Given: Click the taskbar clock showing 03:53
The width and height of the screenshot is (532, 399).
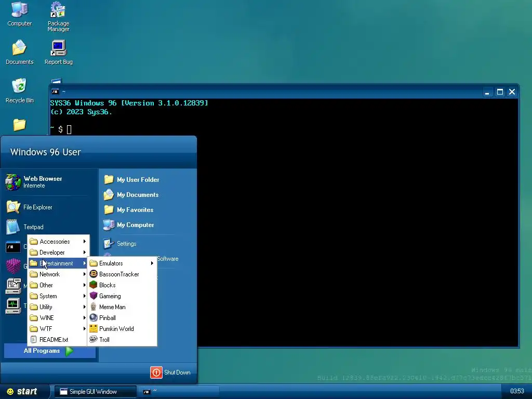Looking at the screenshot, I should tap(517, 391).
